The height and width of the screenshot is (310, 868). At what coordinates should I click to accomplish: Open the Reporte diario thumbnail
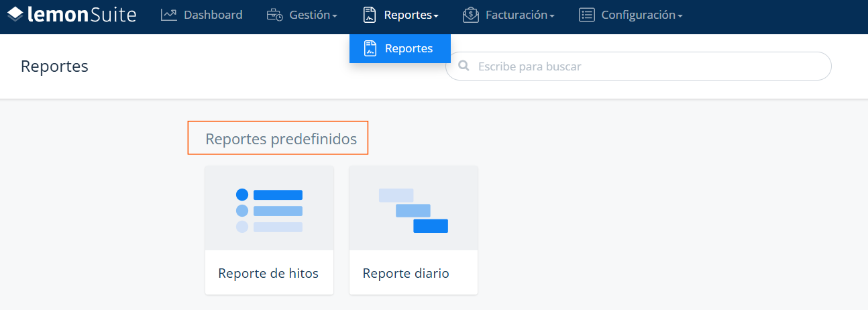(x=413, y=208)
